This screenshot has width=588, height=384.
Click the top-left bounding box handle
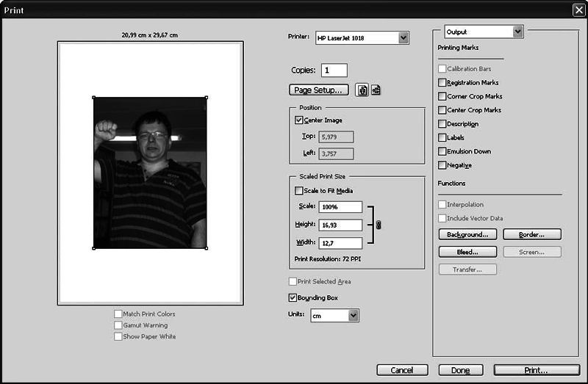tap(94, 98)
